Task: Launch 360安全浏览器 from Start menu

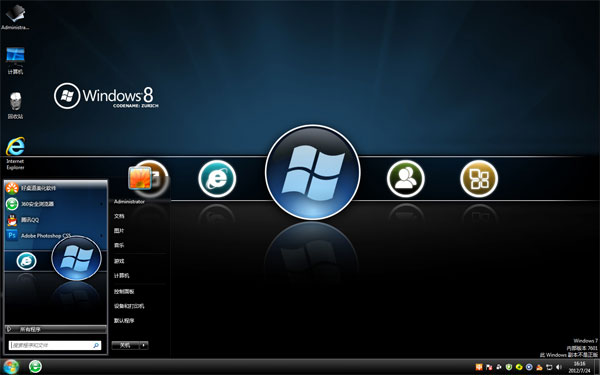Action: pyautogui.click(x=55, y=204)
